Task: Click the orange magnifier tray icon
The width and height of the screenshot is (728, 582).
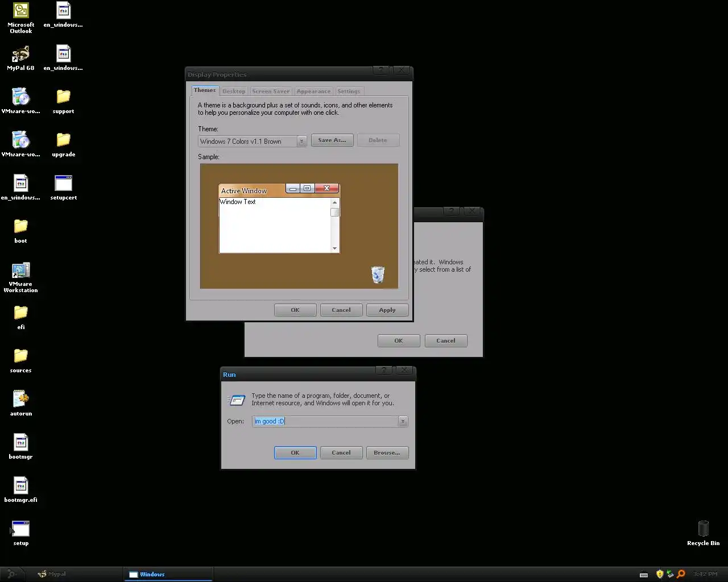Action: pyautogui.click(x=681, y=574)
